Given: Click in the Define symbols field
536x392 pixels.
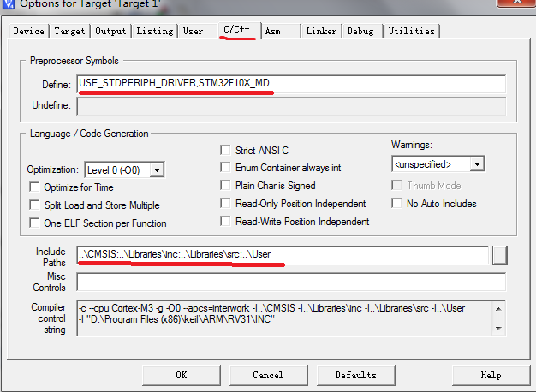Looking at the screenshot, I should point(291,84).
